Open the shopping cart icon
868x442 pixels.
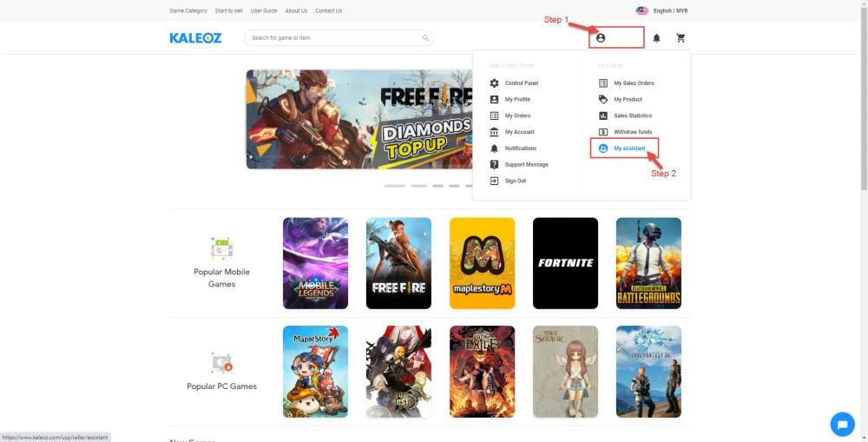tap(681, 37)
